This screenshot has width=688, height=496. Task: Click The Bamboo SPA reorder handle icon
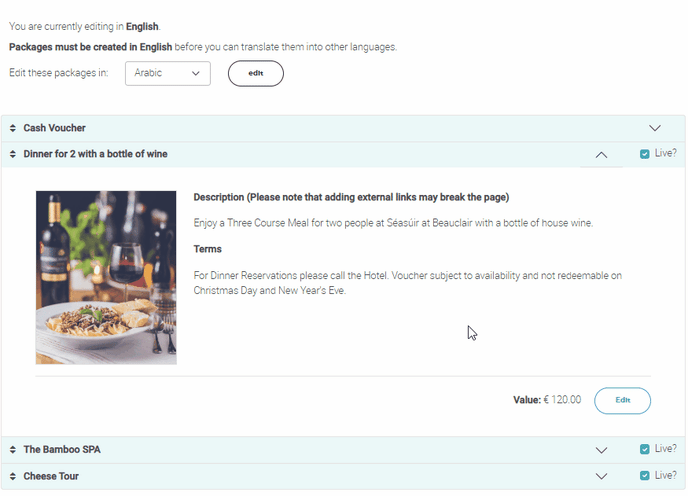[x=13, y=450]
